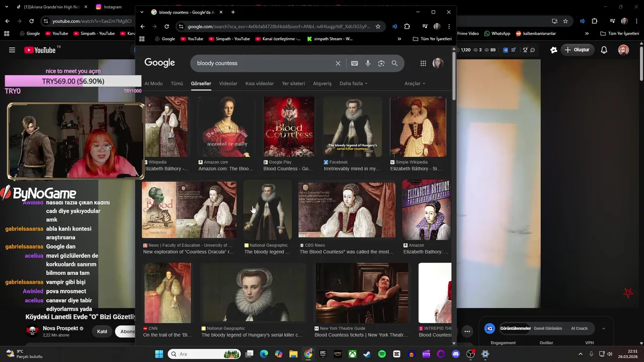Open apps shortcut in Google bookmarks bar
Viewport: 644px width, 362px height.
tap(142, 39)
